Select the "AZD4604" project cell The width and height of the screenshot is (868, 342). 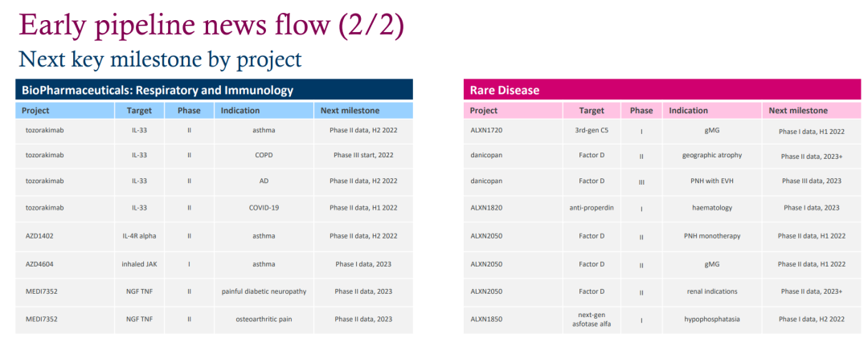click(x=65, y=264)
